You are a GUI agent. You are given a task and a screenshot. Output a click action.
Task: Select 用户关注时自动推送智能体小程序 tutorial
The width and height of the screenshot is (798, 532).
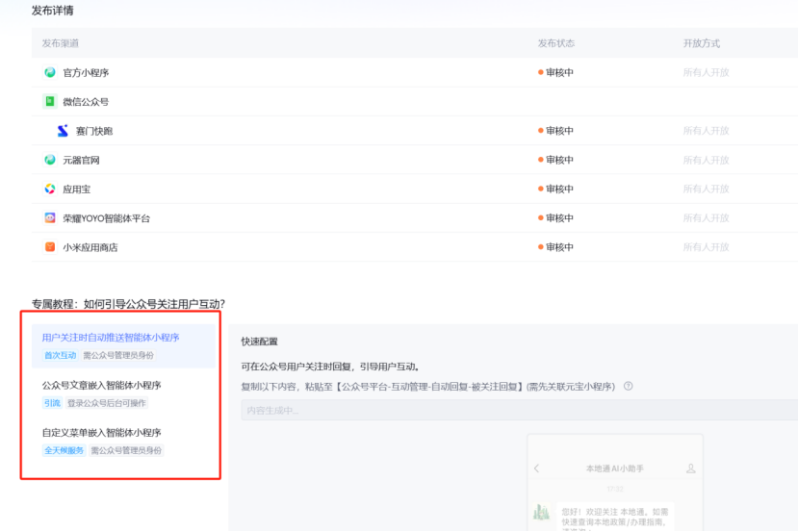122,346
